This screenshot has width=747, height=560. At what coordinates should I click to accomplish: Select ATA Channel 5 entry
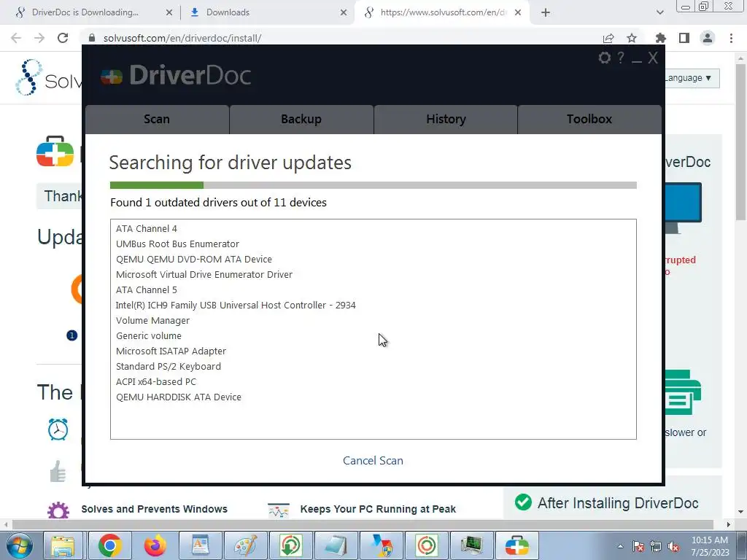click(146, 289)
